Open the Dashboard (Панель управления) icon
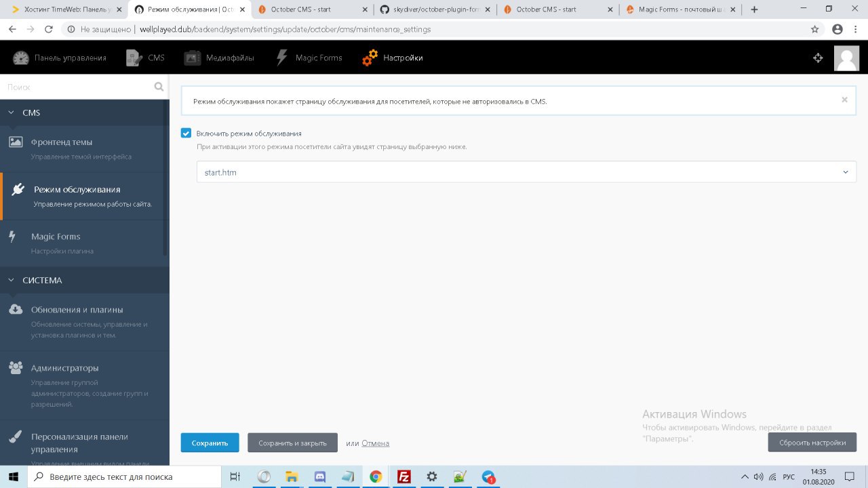The width and height of the screenshot is (868, 488). click(x=21, y=58)
